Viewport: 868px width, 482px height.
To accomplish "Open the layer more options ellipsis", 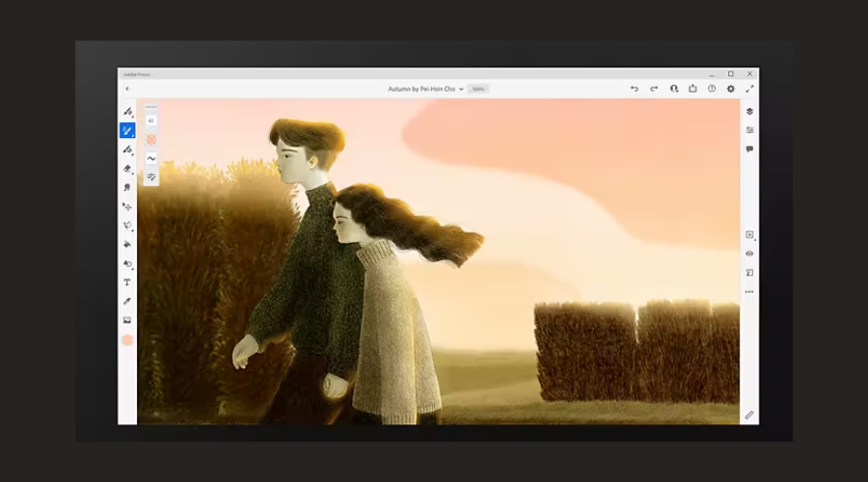I will (x=749, y=292).
